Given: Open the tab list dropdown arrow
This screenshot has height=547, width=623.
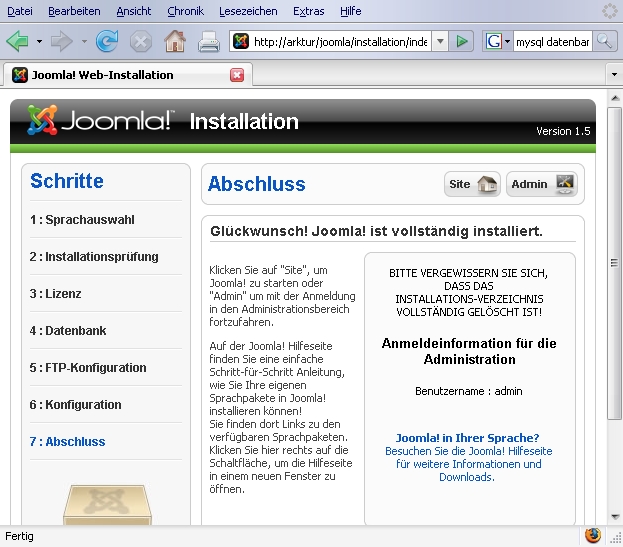Looking at the screenshot, I should click(612, 75).
